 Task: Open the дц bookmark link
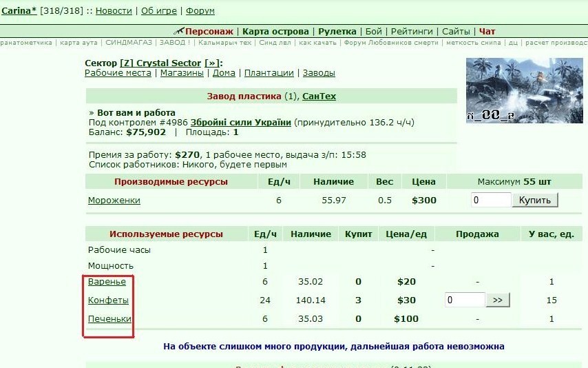[514, 43]
